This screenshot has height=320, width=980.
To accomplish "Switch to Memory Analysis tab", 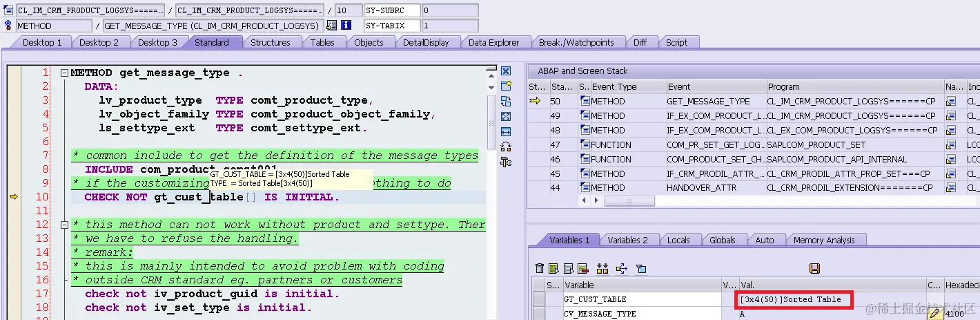I will tap(824, 241).
